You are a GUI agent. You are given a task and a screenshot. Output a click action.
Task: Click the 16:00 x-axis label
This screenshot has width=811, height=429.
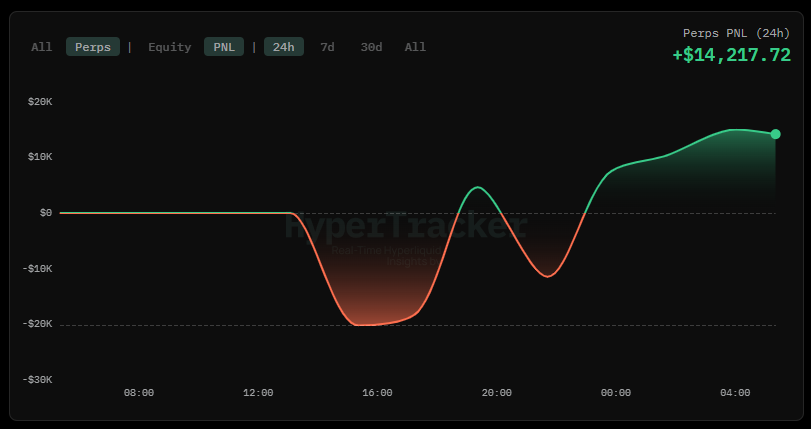[x=377, y=393]
